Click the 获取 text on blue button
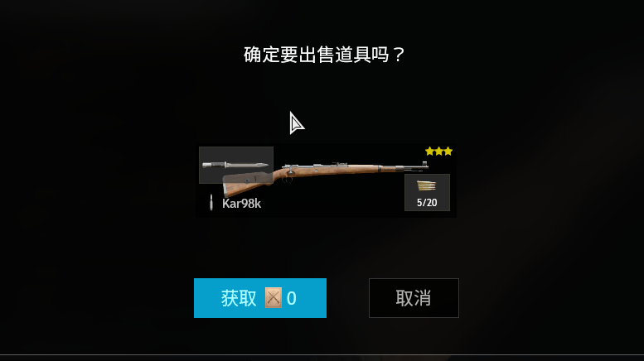Image resolution: width=644 pixels, height=361 pixels. point(239,298)
